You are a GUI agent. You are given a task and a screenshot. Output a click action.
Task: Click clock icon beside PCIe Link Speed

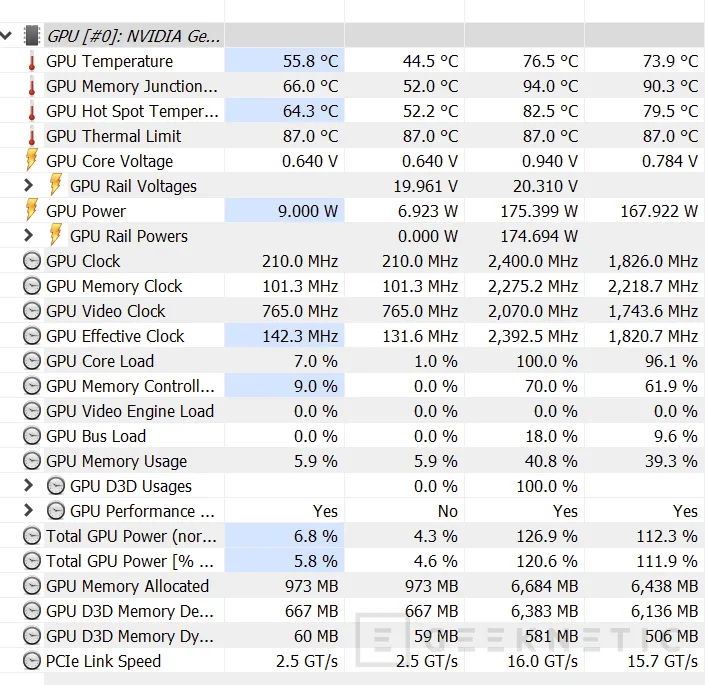32,661
